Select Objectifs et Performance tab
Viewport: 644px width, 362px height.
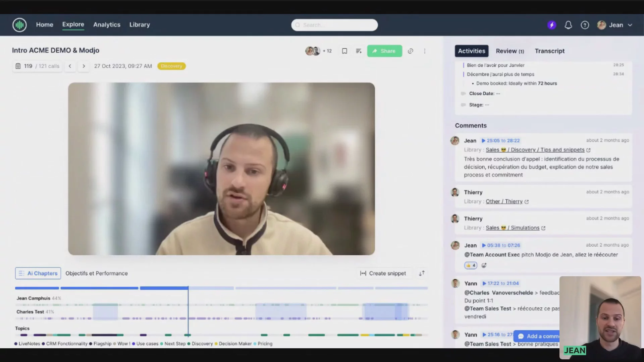click(97, 273)
